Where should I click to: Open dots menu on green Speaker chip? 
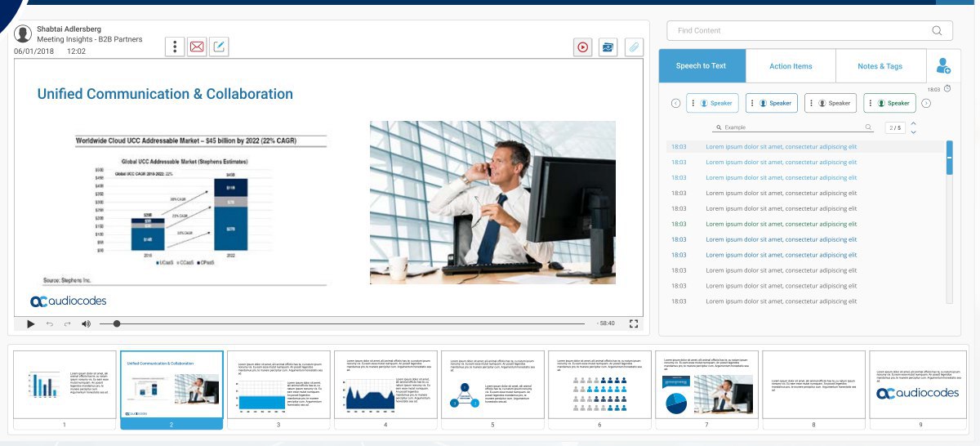click(x=871, y=103)
